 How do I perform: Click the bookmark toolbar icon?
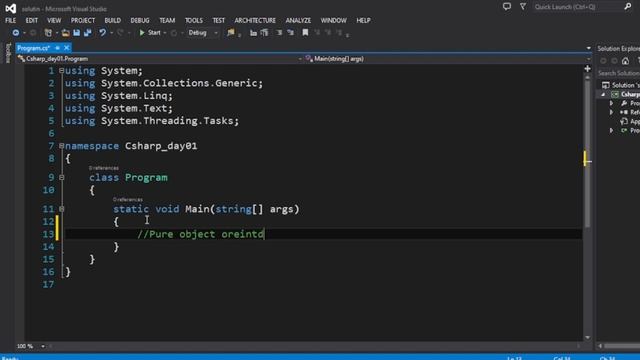(x=305, y=33)
